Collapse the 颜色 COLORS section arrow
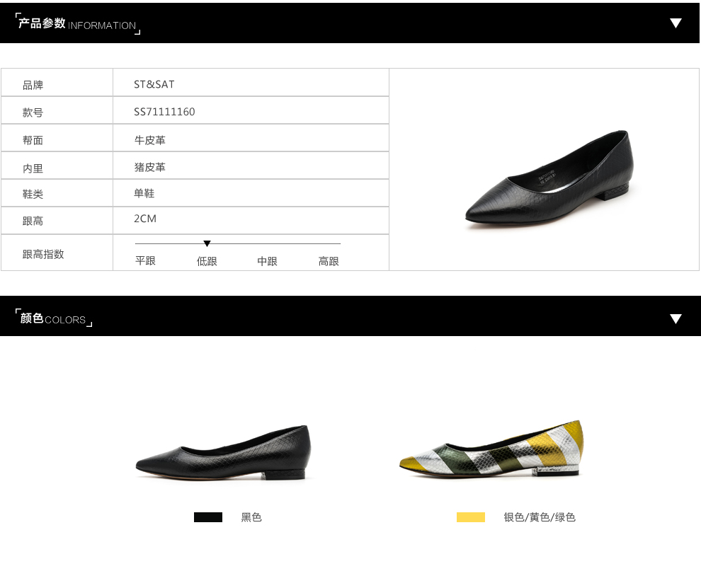Image resolution: width=701 pixels, height=588 pixels. coord(676,318)
